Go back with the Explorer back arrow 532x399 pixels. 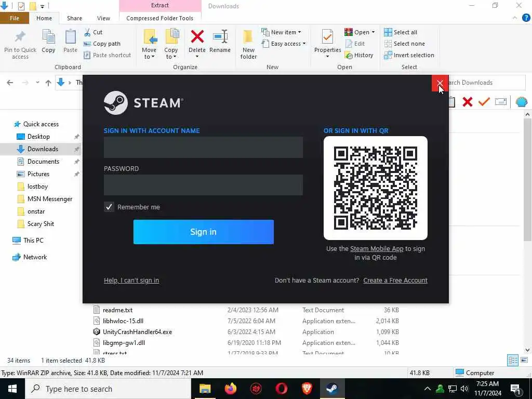[10, 83]
